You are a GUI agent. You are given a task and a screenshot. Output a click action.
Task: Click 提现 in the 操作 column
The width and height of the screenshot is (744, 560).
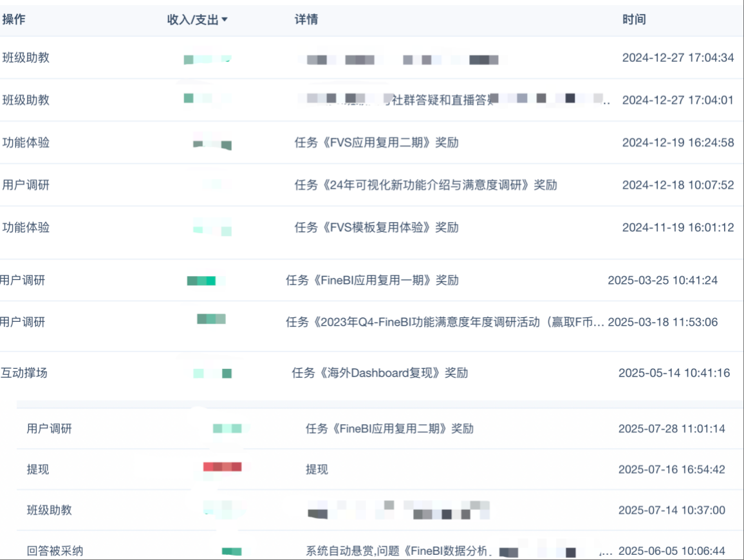[x=38, y=469]
